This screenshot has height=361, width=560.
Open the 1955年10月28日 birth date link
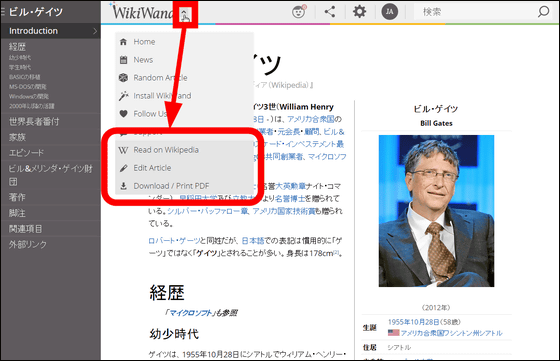414,322
